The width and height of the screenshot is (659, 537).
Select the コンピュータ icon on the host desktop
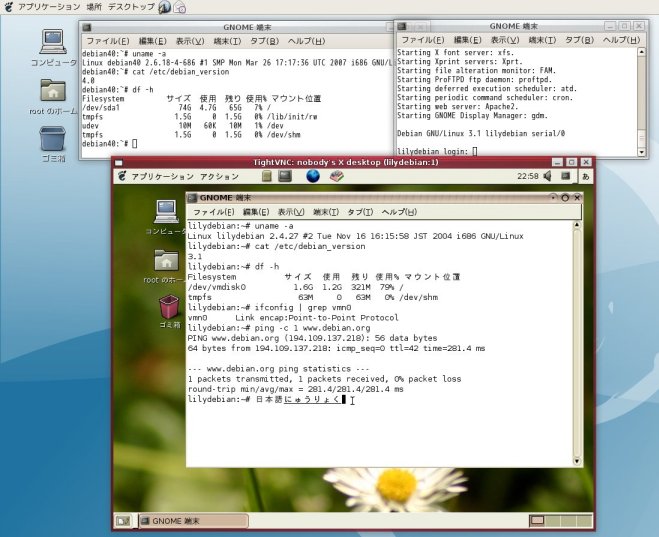53,47
